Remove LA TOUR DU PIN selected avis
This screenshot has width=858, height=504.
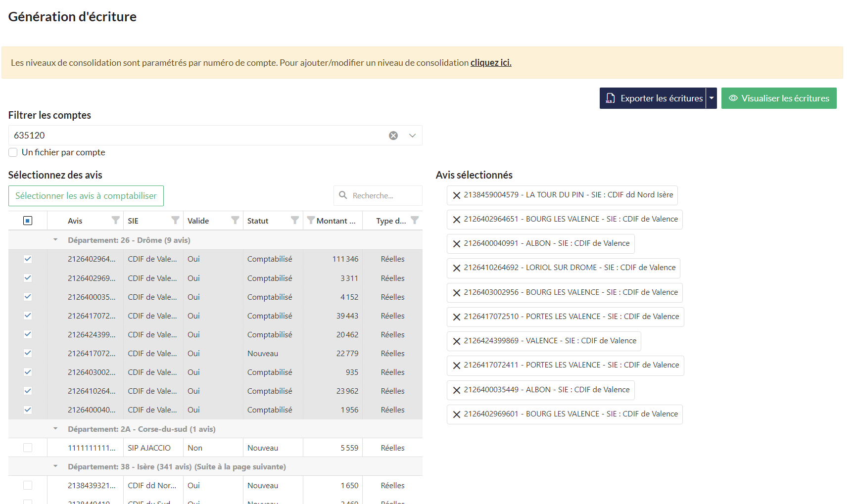coord(457,195)
